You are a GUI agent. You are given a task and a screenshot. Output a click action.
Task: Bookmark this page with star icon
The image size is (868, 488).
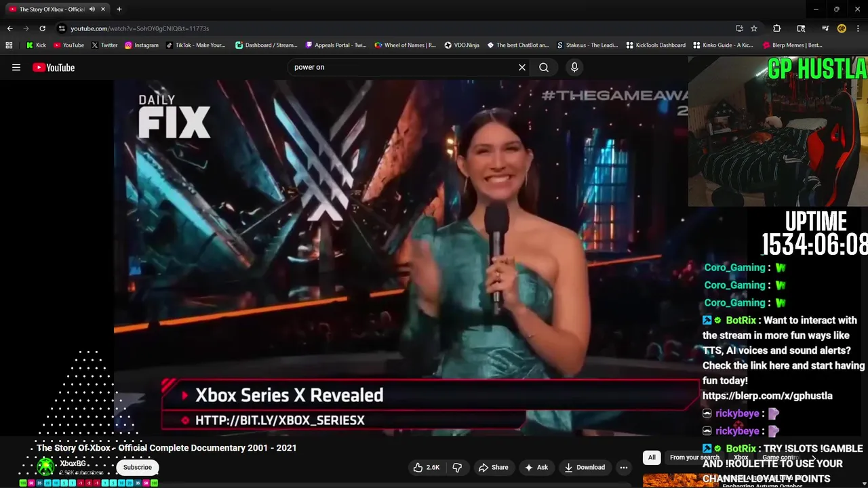point(754,28)
